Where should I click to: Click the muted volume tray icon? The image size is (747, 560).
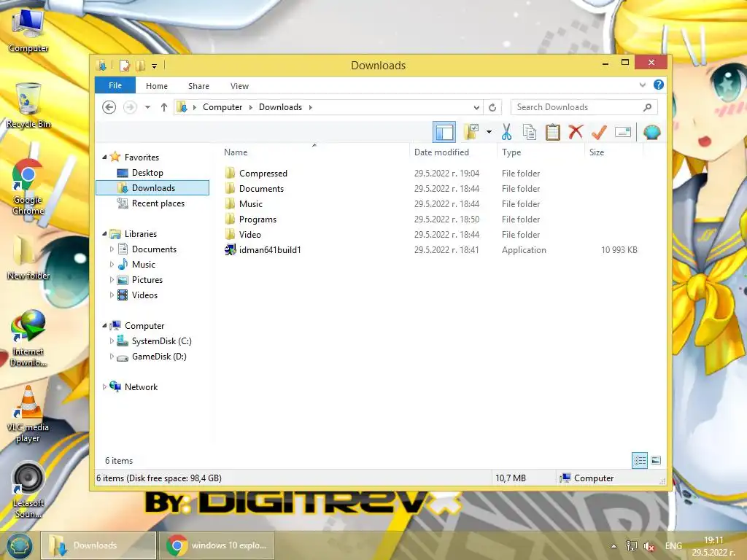point(649,546)
